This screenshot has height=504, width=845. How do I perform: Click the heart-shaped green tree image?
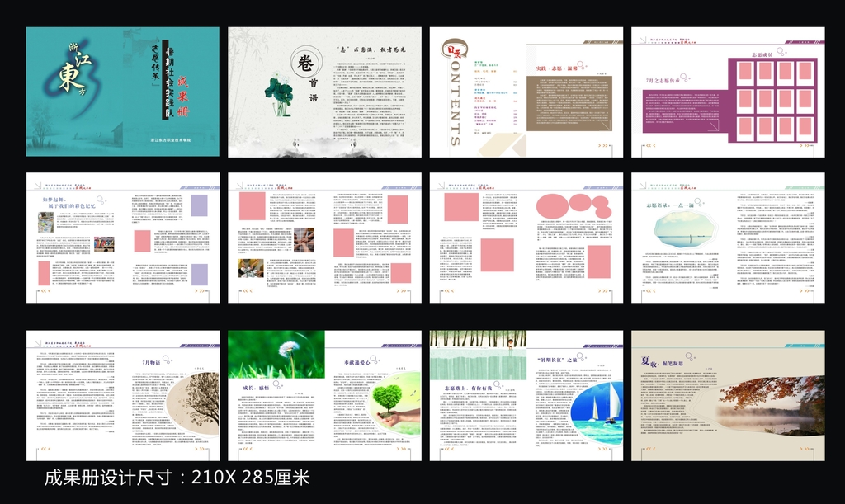click(387, 399)
